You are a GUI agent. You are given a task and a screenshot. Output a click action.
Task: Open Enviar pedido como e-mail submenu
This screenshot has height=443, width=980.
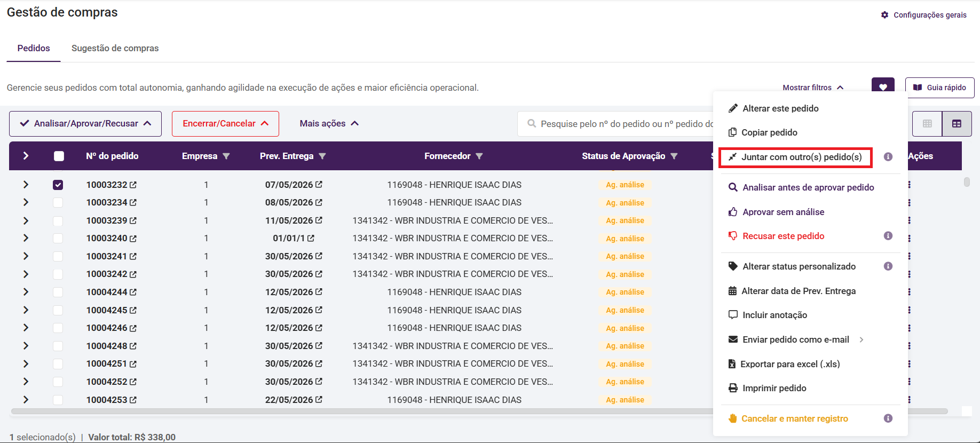pyautogui.click(x=796, y=339)
